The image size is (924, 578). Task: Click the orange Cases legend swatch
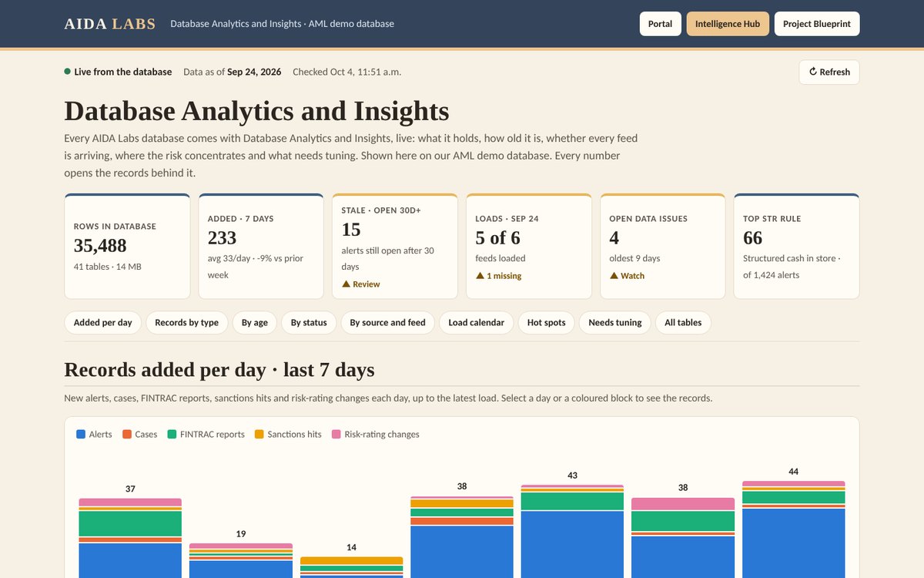tap(127, 435)
